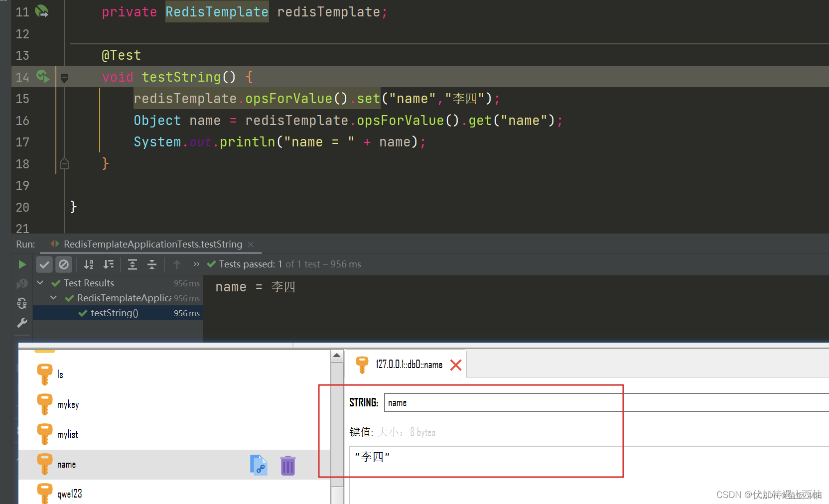Expand all test result nodes
Screen dimensions: 829x504
(x=133, y=264)
